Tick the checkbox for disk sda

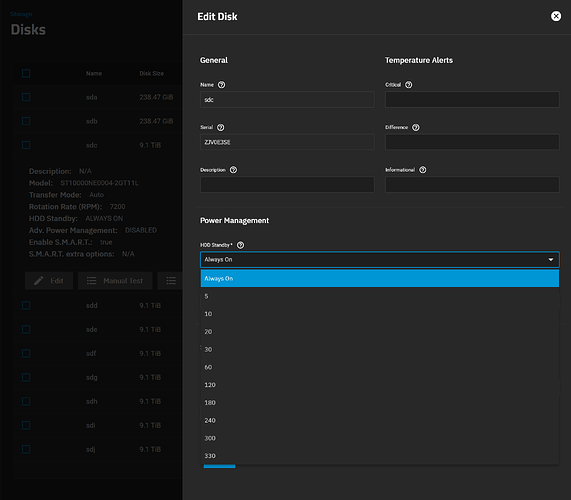tap(26, 97)
